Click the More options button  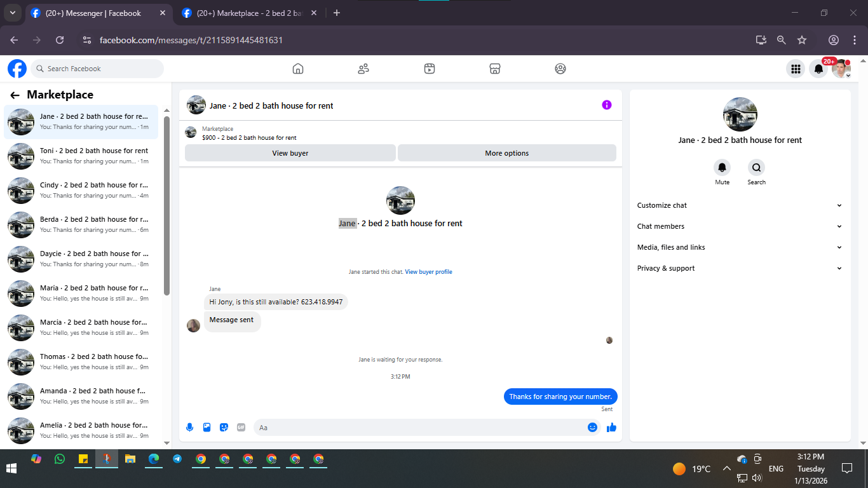pyautogui.click(x=507, y=153)
